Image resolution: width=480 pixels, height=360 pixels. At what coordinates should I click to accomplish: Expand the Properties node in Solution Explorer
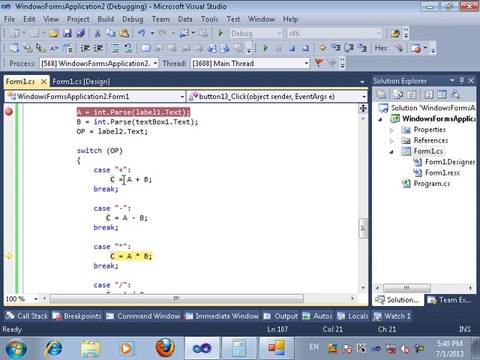coord(392,130)
